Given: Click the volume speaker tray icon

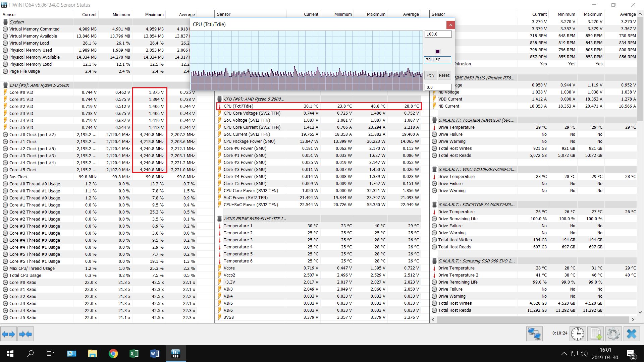Looking at the screenshot, I should pos(584,354).
